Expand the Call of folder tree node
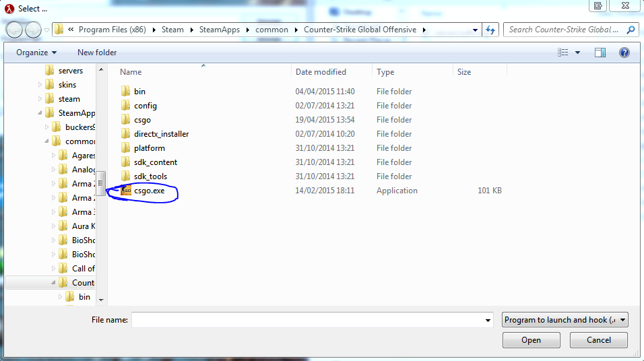 coord(53,268)
